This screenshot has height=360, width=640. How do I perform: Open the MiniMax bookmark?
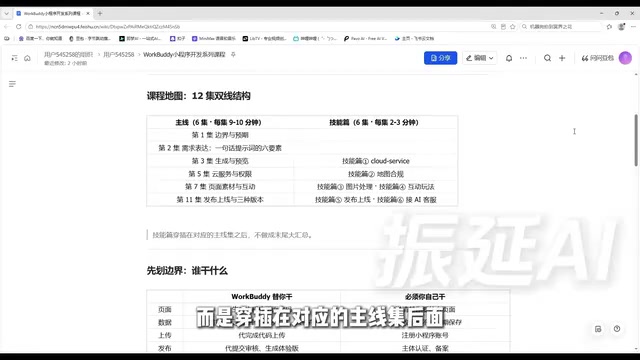pyautogui.click(x=214, y=38)
